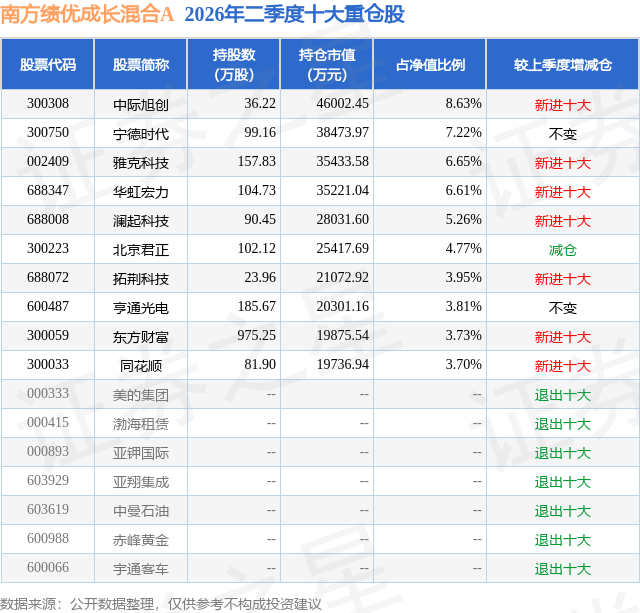Image resolution: width=640 pixels, height=613 pixels.
Task: Click holding value 20301.16
Action: 342,306
